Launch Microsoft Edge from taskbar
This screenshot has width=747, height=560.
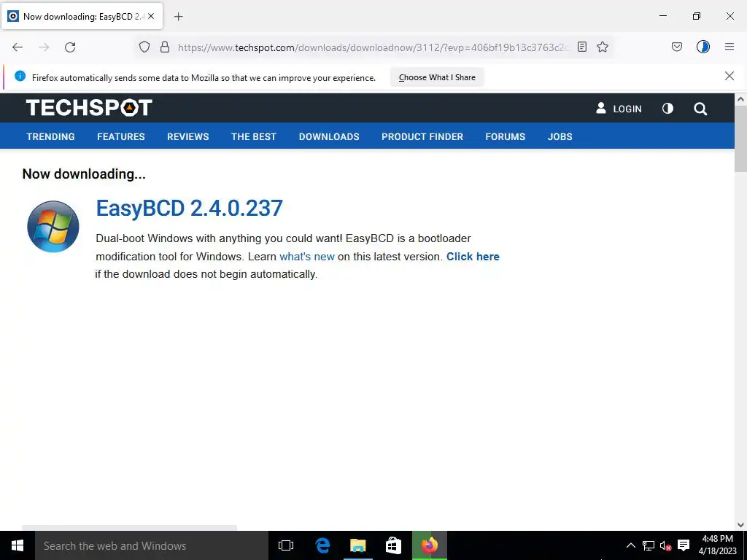(x=322, y=545)
